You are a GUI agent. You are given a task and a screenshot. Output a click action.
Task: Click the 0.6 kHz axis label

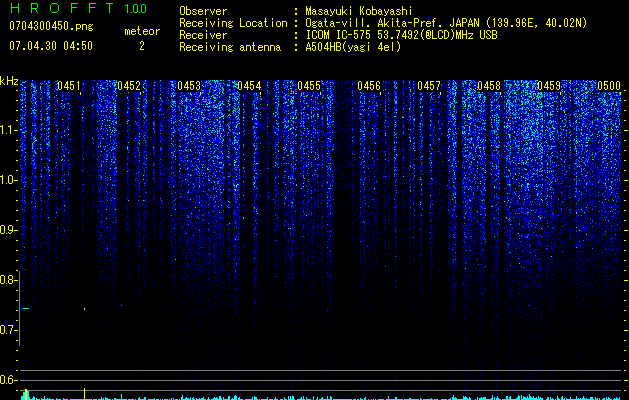tap(8, 380)
